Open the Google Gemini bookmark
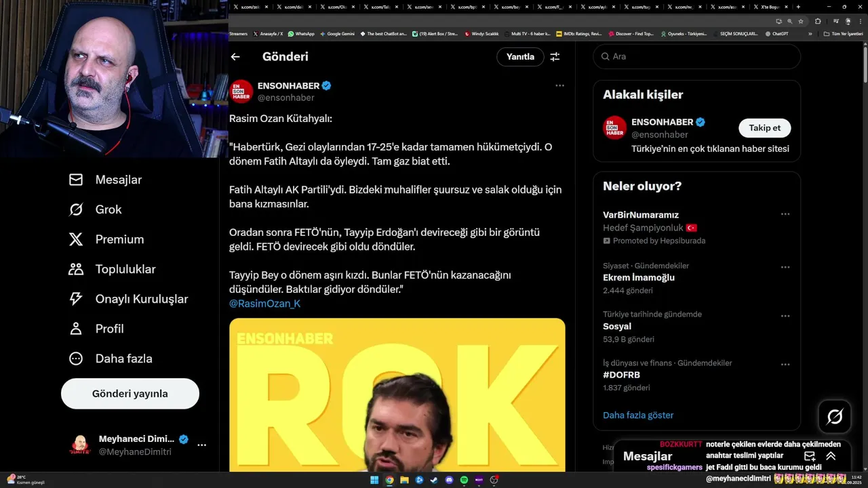 pos(337,34)
